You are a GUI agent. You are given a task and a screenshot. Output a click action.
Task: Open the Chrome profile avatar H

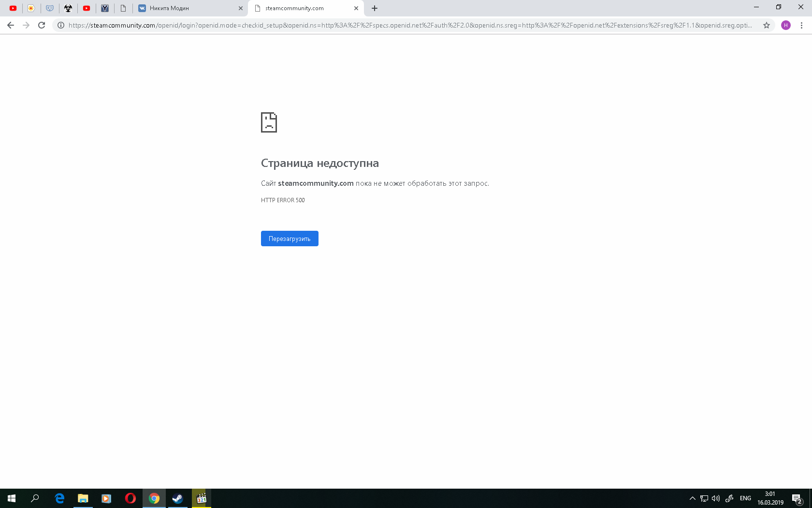coord(786,25)
